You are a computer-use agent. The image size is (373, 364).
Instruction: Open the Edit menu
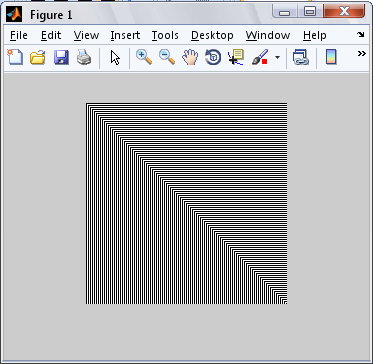click(51, 35)
